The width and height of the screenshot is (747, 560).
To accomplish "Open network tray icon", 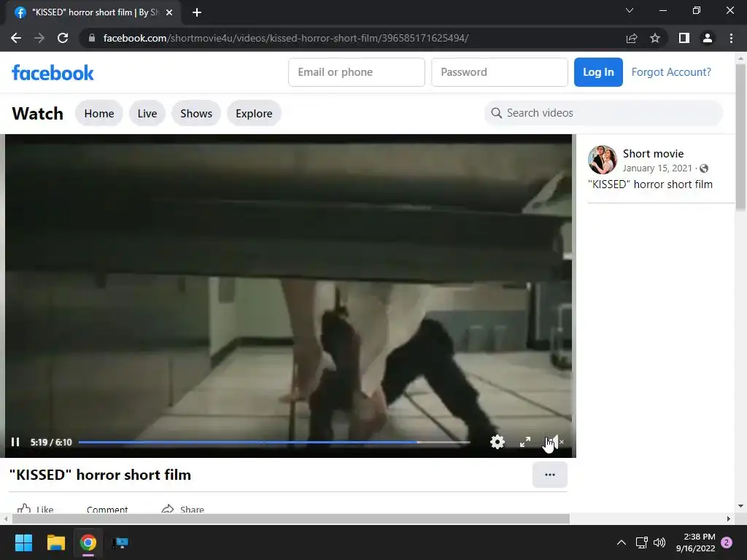I will (x=641, y=542).
